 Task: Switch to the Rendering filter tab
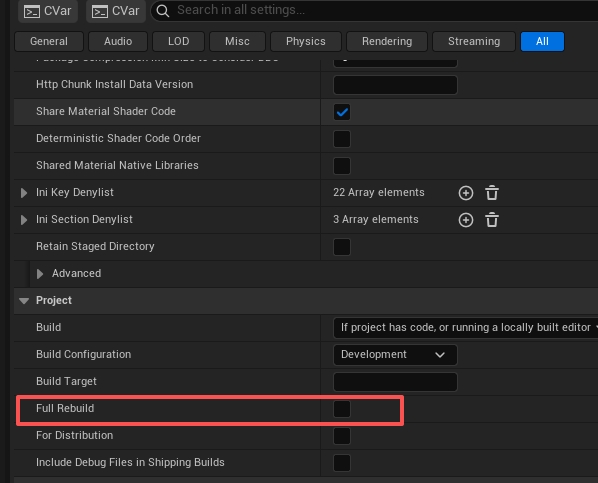coord(387,41)
